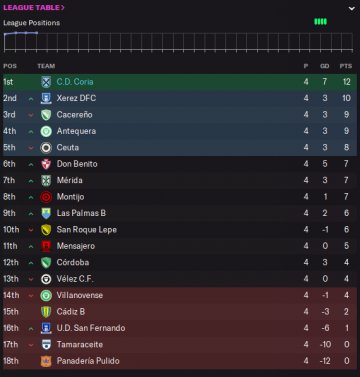Viewport: 360px width, 377px height.
Task: Click the Don Benito crest icon
Action: 46,164
